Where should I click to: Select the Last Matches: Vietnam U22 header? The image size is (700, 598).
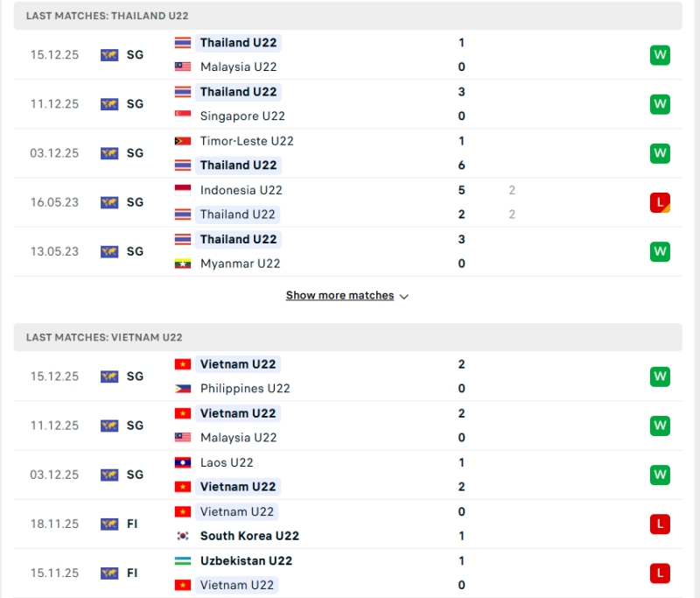(x=104, y=337)
